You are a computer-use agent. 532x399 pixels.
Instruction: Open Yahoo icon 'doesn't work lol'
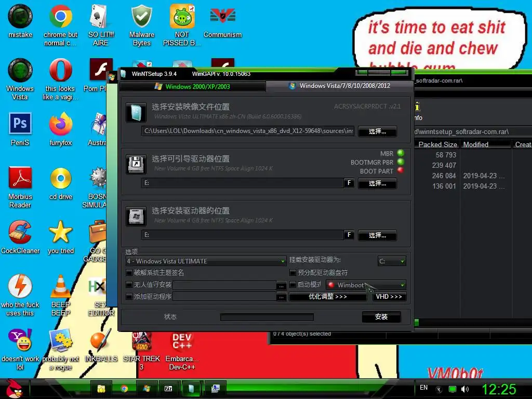(20, 349)
